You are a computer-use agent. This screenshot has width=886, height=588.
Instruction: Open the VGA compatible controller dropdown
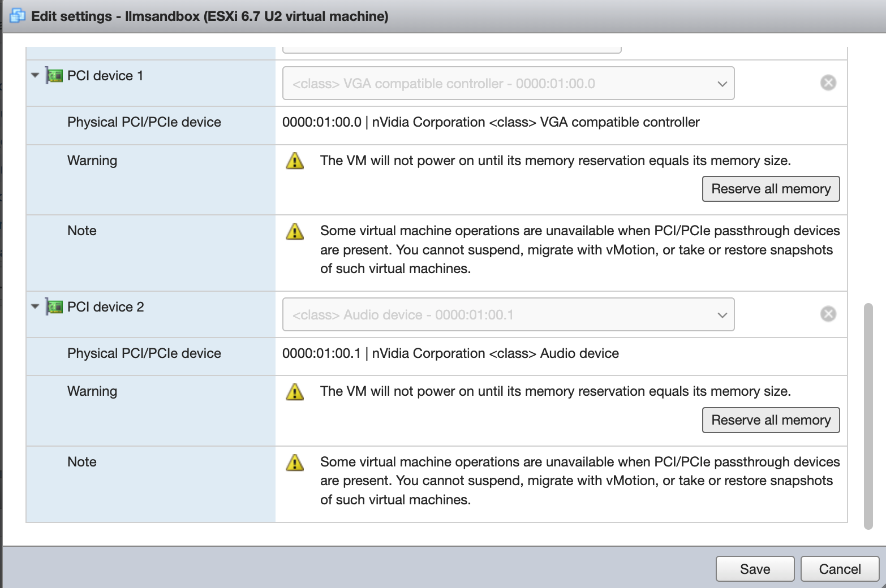tap(509, 83)
